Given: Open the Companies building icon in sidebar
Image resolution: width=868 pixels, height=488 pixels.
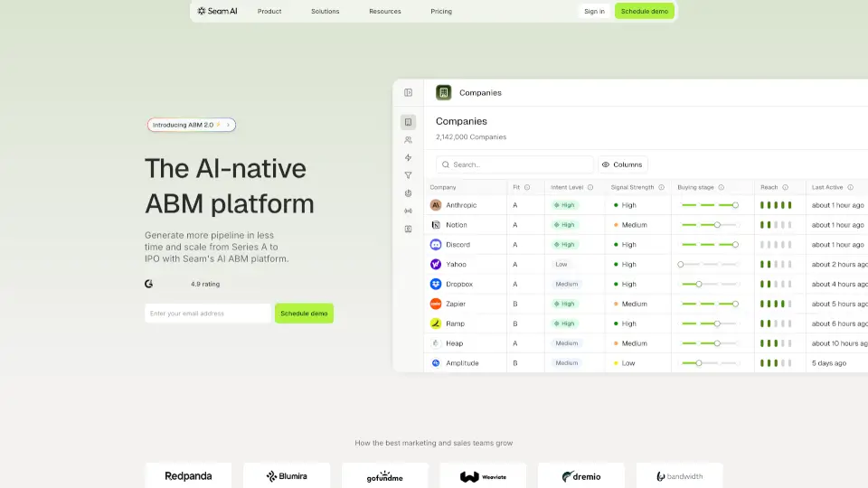Looking at the screenshot, I should pos(409,122).
